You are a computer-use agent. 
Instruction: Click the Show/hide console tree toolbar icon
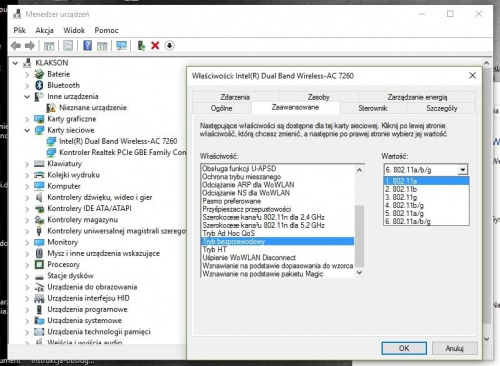[x=49, y=46]
